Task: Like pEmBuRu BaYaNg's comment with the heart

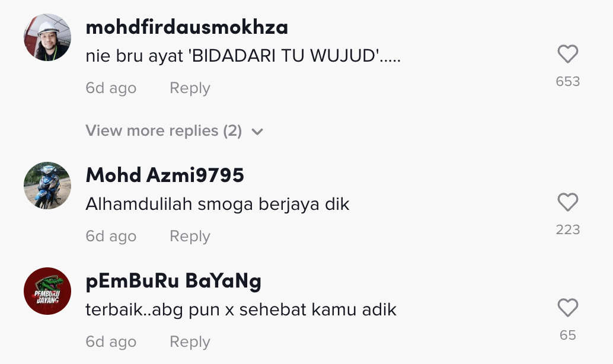Action: (x=568, y=308)
